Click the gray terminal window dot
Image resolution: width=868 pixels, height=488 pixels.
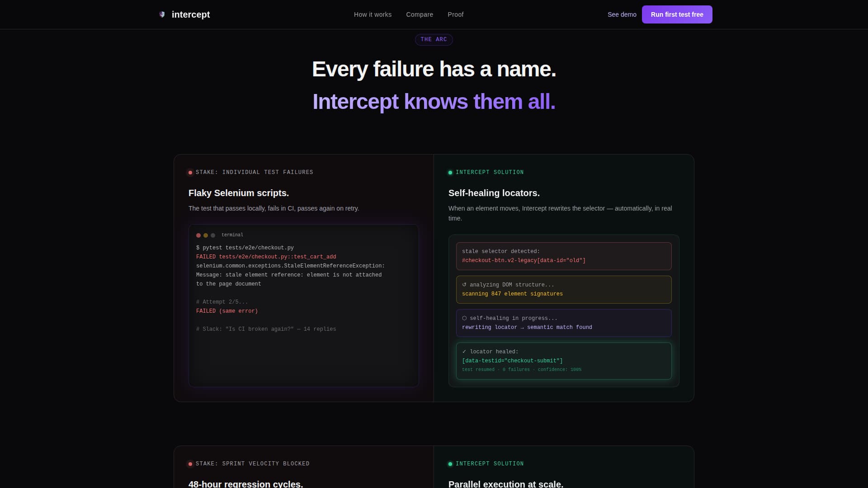tap(213, 235)
